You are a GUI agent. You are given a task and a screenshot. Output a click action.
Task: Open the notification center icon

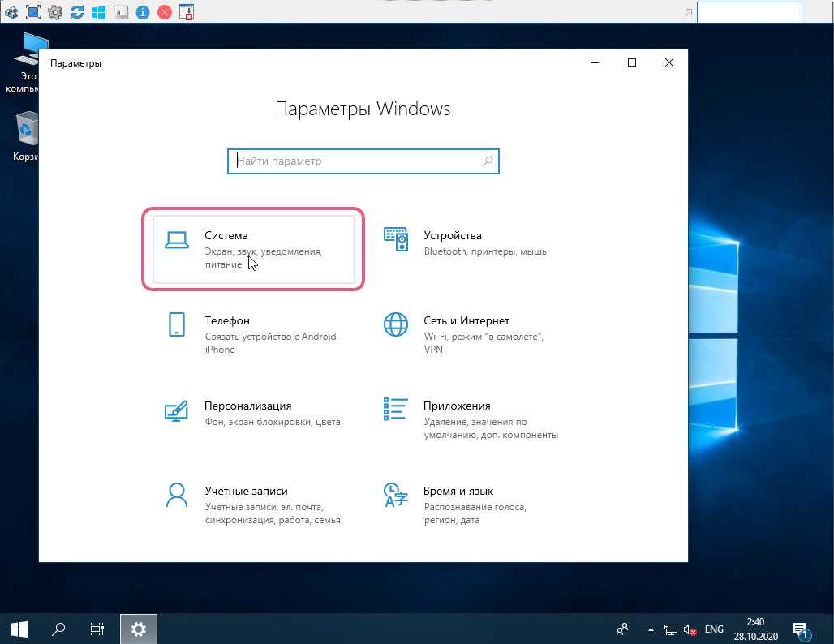pos(801,629)
